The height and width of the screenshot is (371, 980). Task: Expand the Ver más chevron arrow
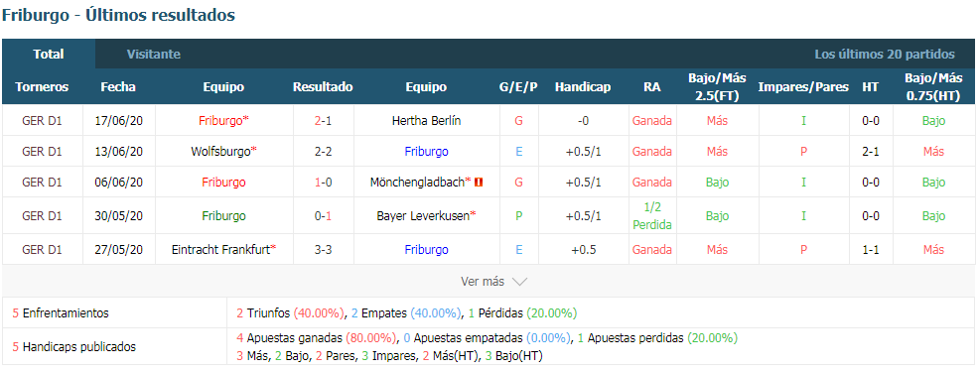[x=520, y=282]
